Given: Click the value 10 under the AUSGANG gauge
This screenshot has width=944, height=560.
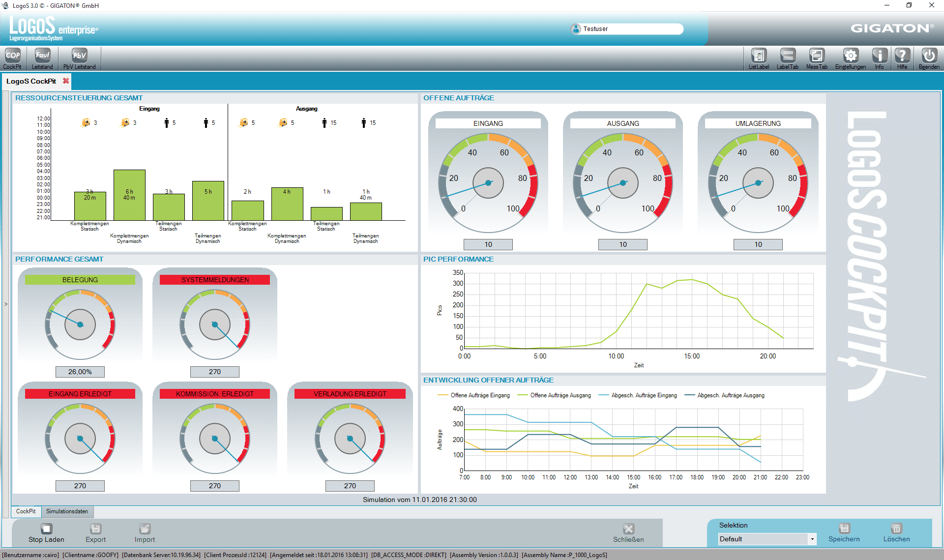Looking at the screenshot, I should 623,244.
